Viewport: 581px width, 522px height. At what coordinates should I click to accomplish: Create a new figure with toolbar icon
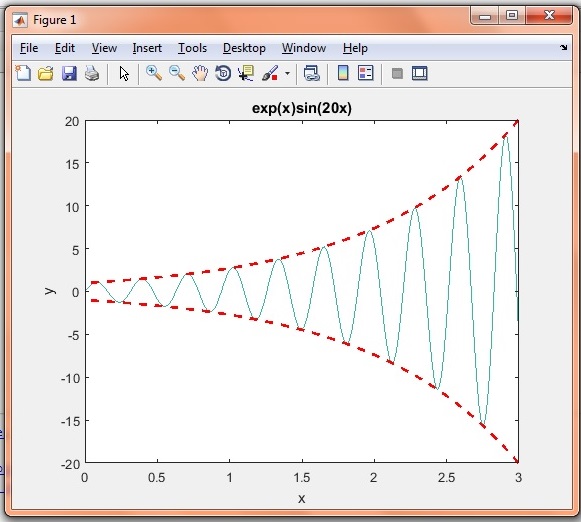[23, 73]
